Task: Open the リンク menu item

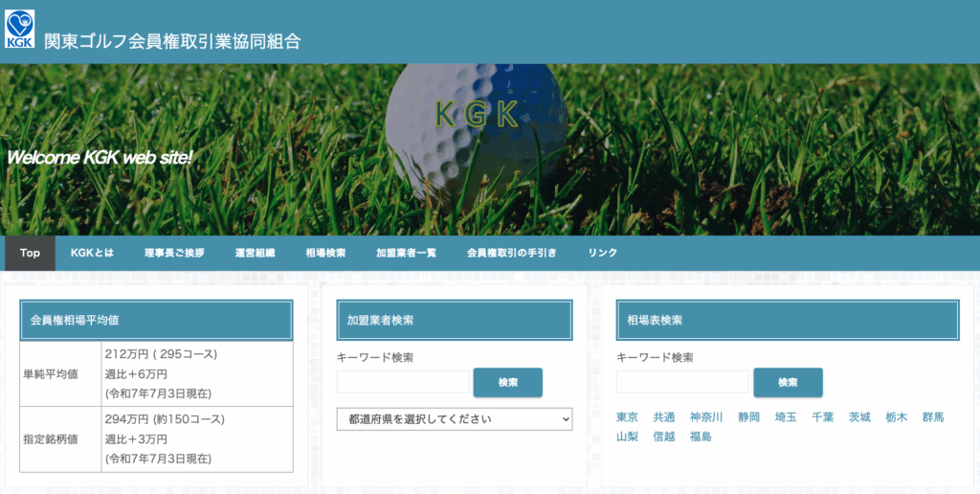Action: coord(603,253)
